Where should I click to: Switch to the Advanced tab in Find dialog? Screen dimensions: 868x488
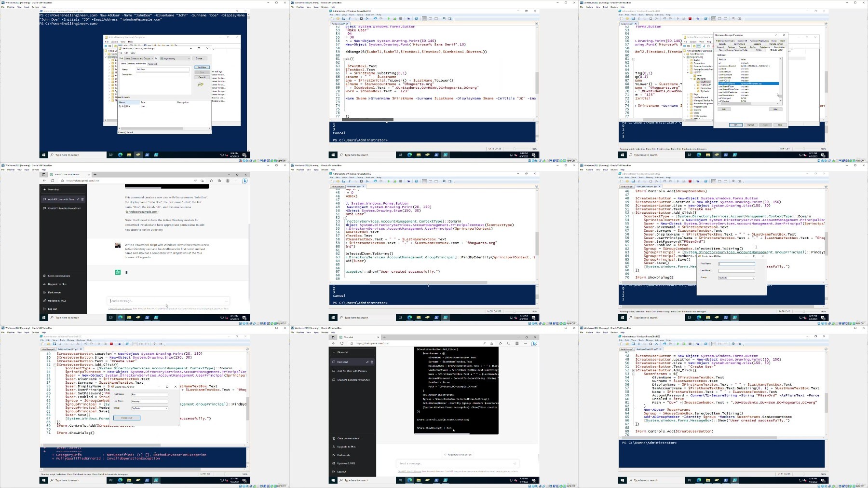(152, 64)
